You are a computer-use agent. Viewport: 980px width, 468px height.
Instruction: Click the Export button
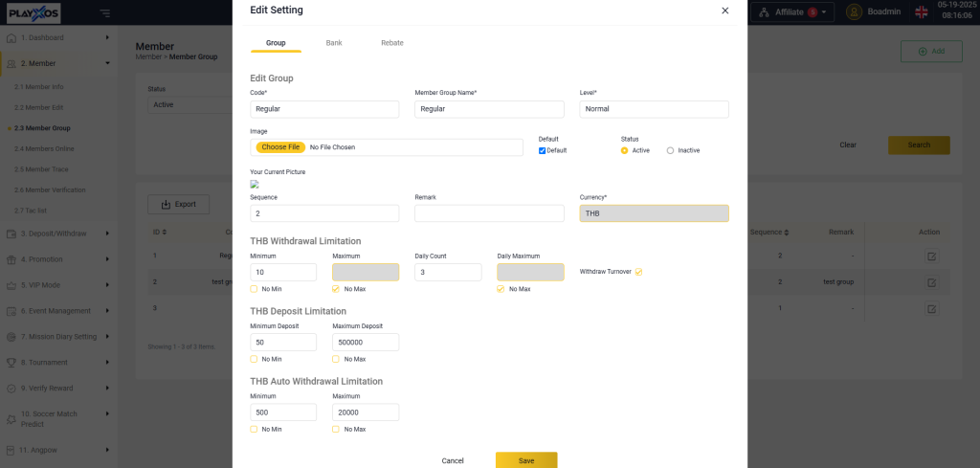178,204
